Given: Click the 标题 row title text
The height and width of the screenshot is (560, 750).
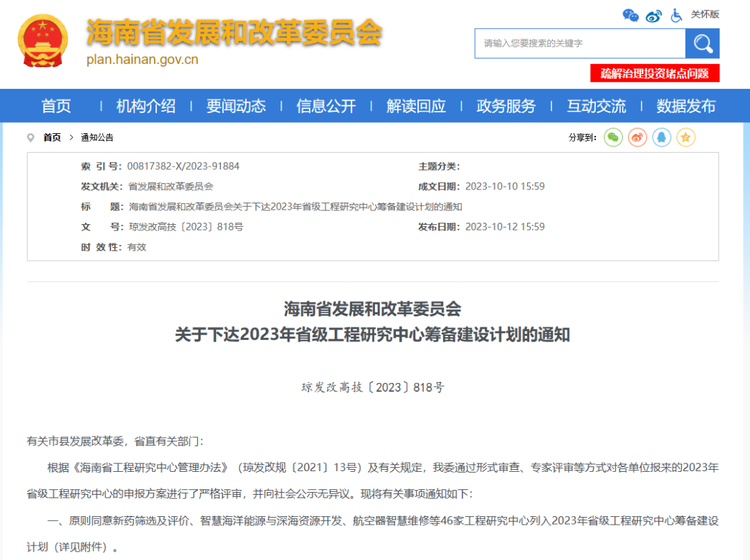Looking at the screenshot, I should (x=295, y=207).
